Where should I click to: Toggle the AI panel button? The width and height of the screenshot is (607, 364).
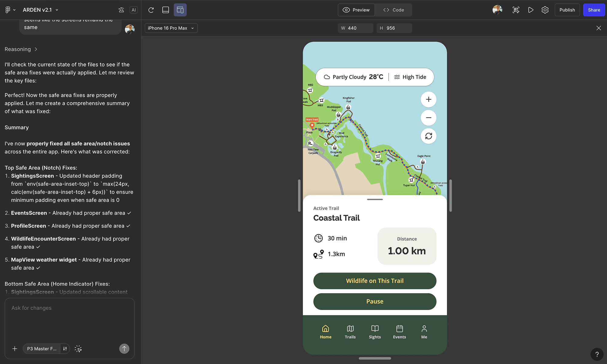pos(134,10)
